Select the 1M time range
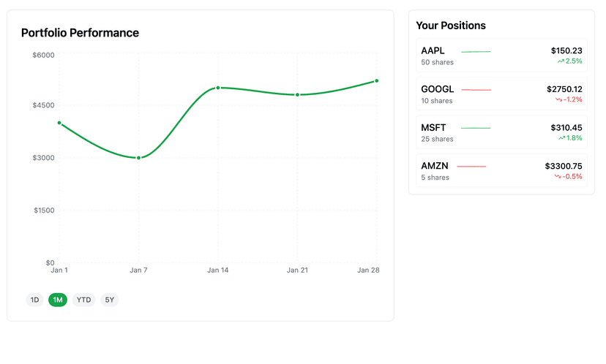606x364 pixels. coord(58,300)
